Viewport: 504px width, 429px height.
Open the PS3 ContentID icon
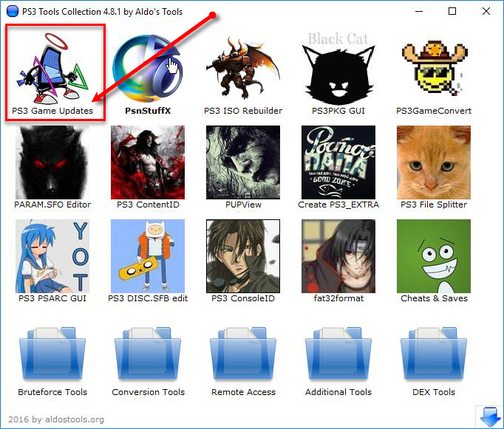click(148, 162)
